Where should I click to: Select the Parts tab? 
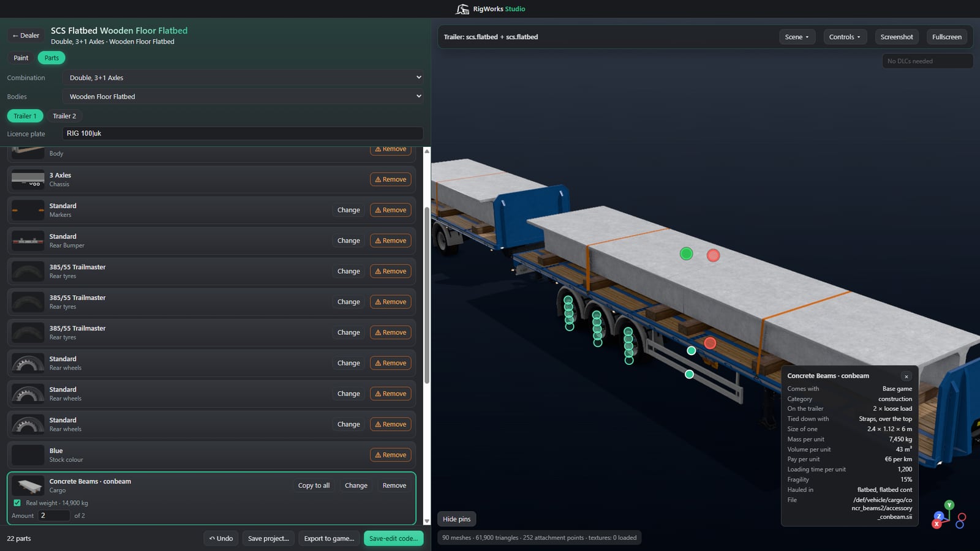(51, 58)
